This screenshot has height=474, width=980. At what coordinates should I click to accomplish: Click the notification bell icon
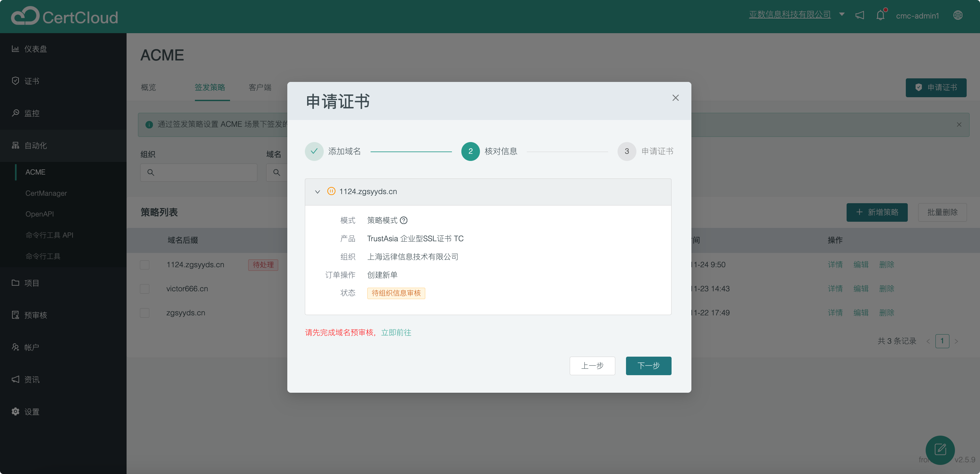pyautogui.click(x=880, y=15)
